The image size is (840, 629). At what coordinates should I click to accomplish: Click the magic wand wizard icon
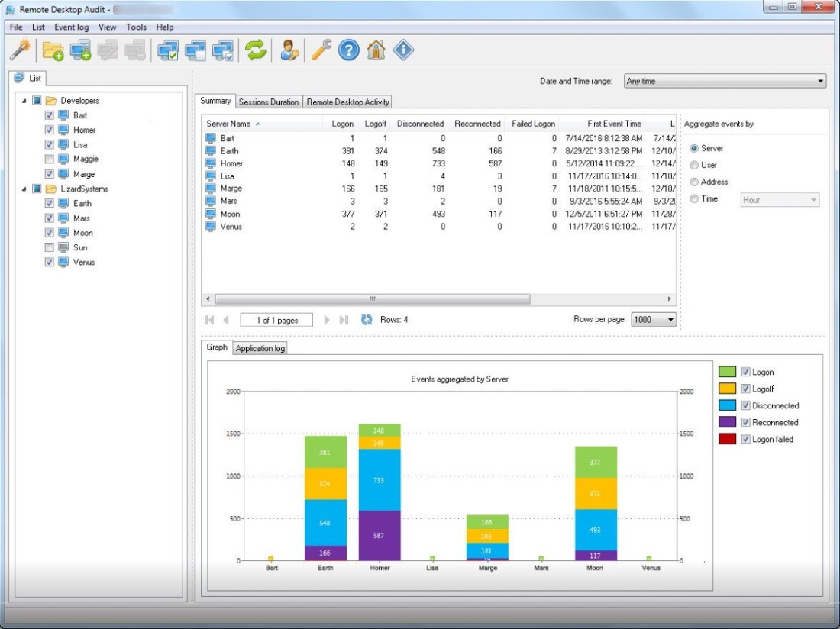[20, 50]
